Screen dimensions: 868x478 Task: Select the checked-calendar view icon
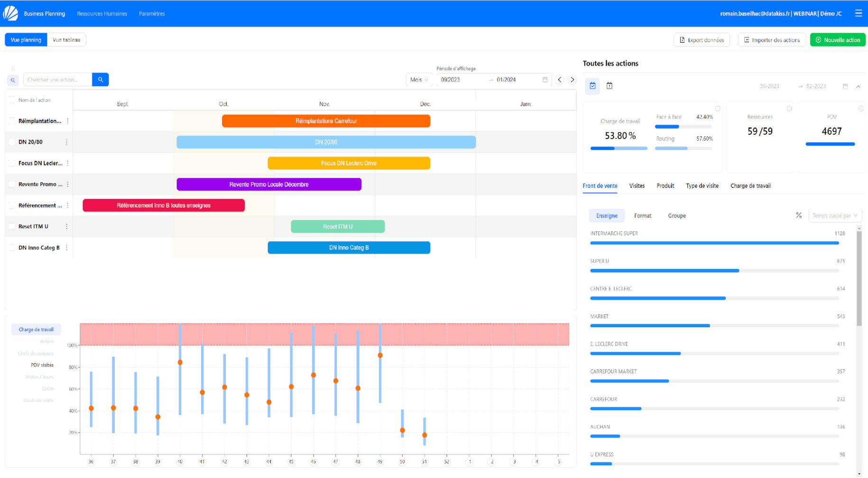click(592, 86)
